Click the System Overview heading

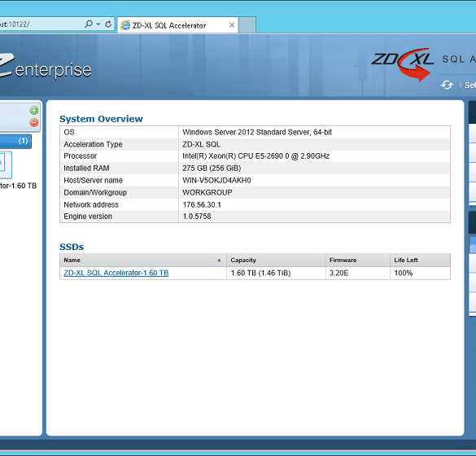coord(101,119)
